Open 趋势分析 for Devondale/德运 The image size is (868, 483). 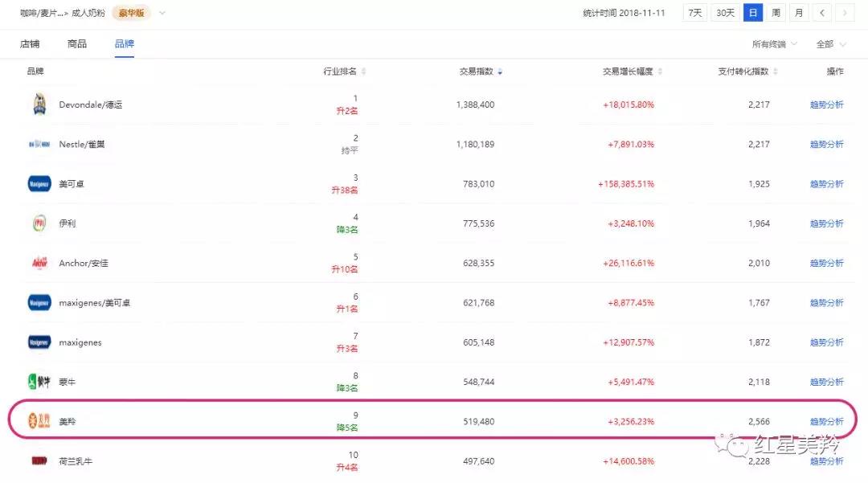click(826, 104)
